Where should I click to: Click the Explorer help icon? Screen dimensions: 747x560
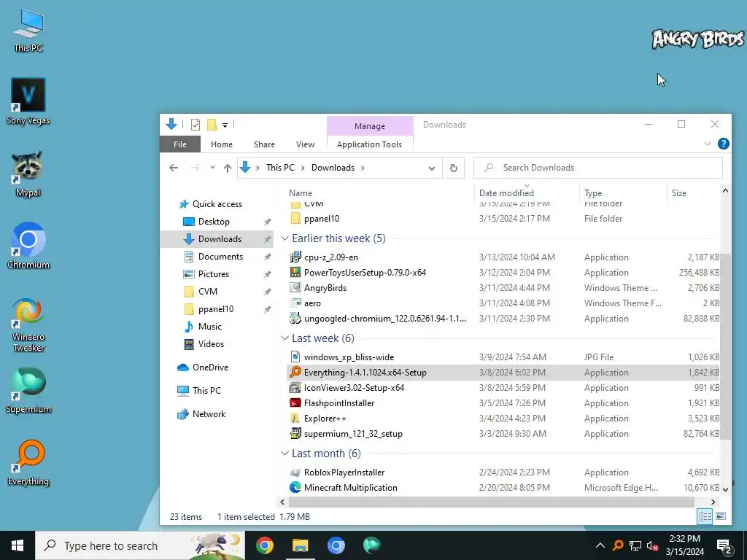pos(723,144)
